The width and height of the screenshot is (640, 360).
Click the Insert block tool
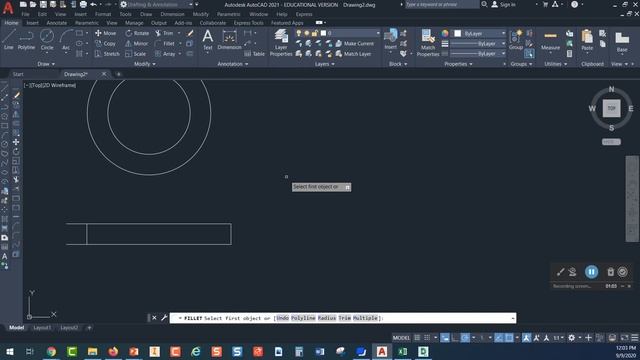tap(391, 40)
